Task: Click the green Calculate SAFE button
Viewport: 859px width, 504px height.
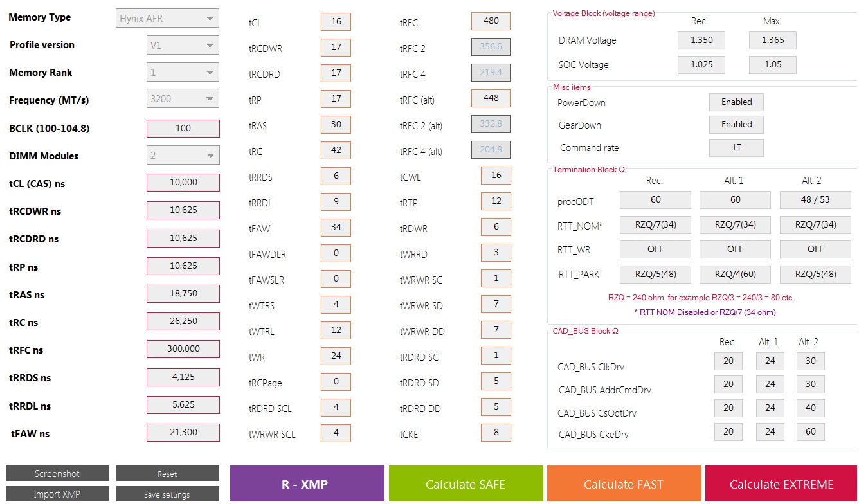Action: [x=466, y=484]
